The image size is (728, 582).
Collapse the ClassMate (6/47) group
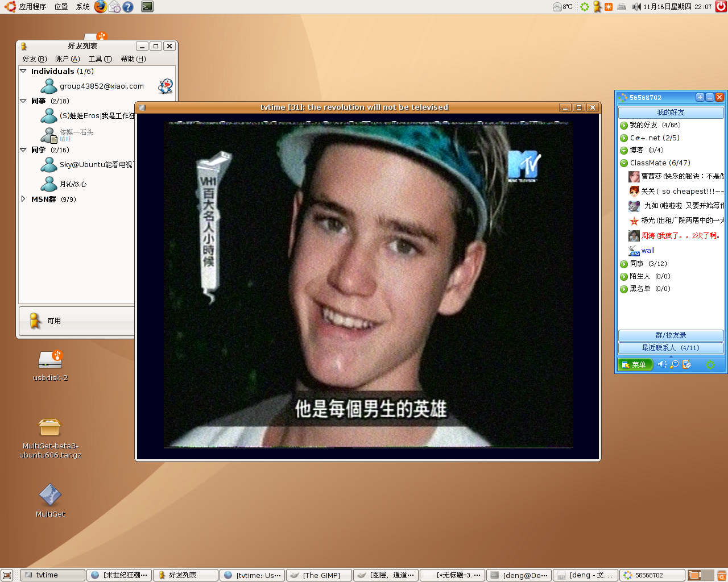[624, 163]
